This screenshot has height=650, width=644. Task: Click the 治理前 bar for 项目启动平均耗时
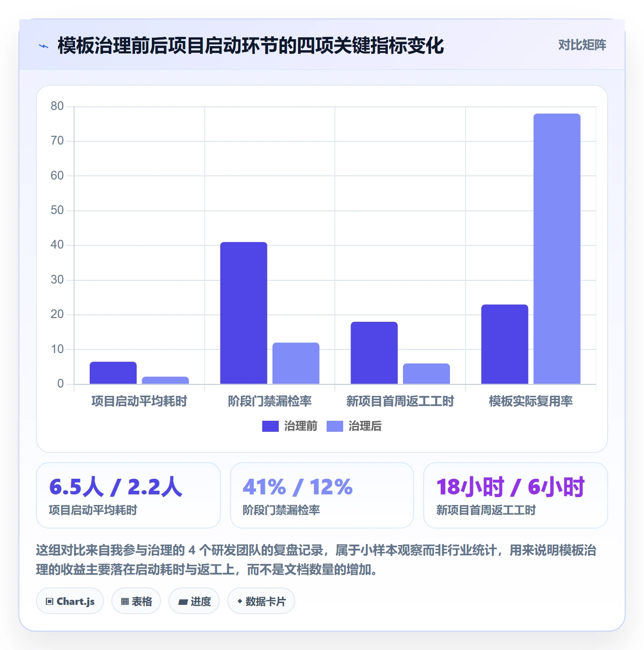pos(113,373)
